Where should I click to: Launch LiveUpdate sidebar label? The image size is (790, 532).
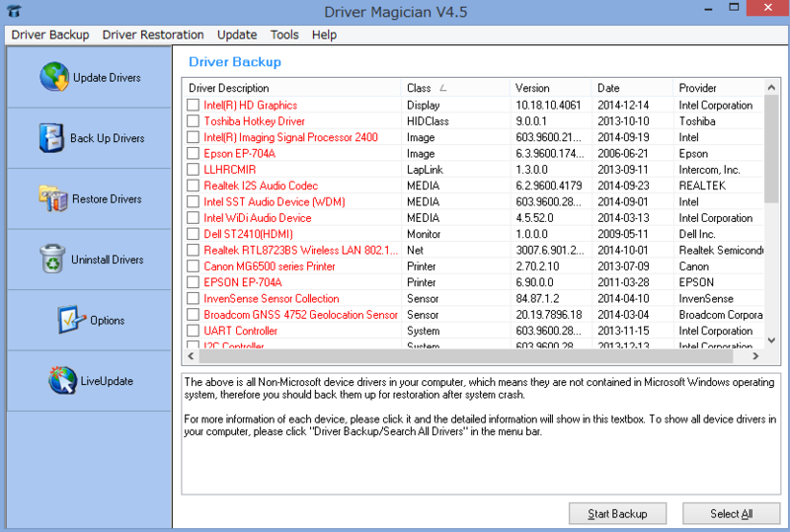(107, 381)
